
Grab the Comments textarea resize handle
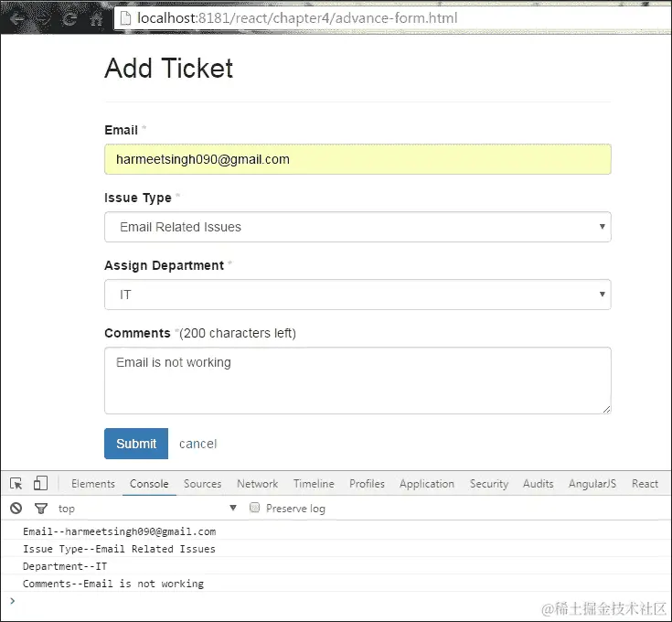pyautogui.click(x=606, y=410)
